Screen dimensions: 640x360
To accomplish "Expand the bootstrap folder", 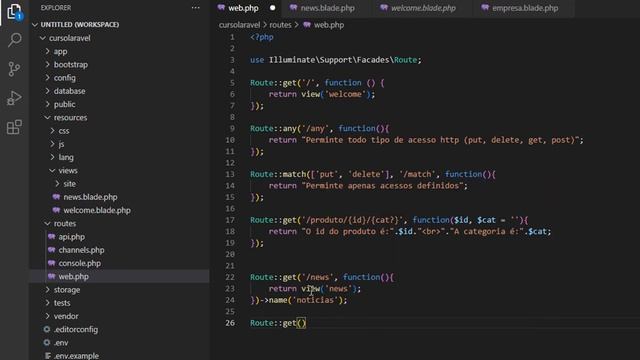I will 47,64.
